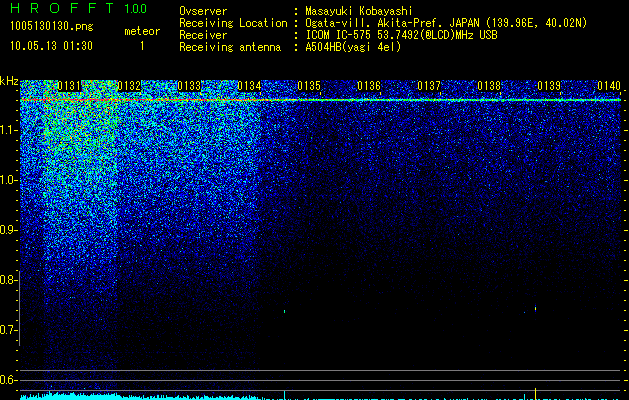Click the 0139 time marker label
This screenshot has width=629, height=400.
(x=549, y=86)
